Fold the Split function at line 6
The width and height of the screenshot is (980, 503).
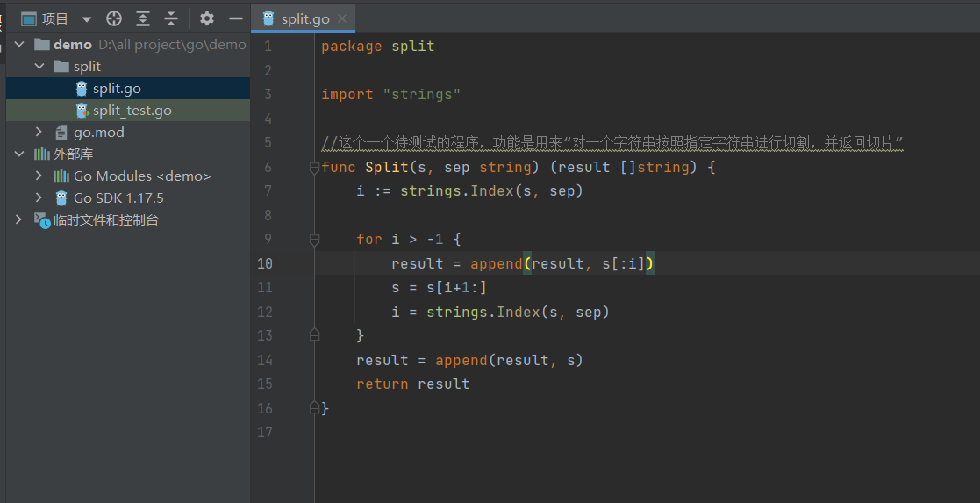click(314, 168)
